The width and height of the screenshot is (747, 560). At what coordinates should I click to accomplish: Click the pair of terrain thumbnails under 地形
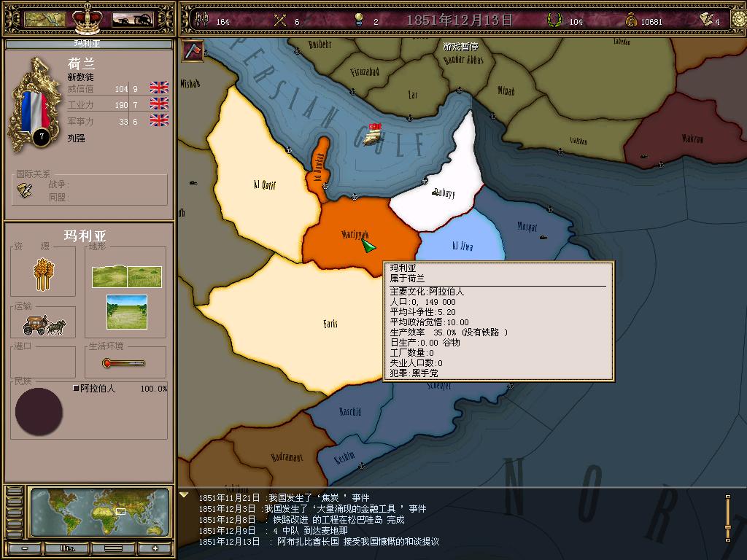click(x=127, y=276)
